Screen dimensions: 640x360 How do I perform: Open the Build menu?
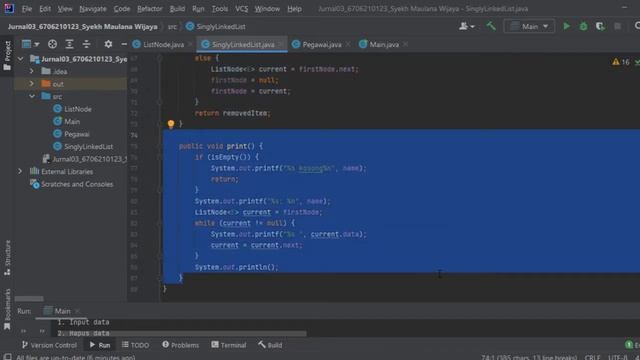[x=177, y=9]
